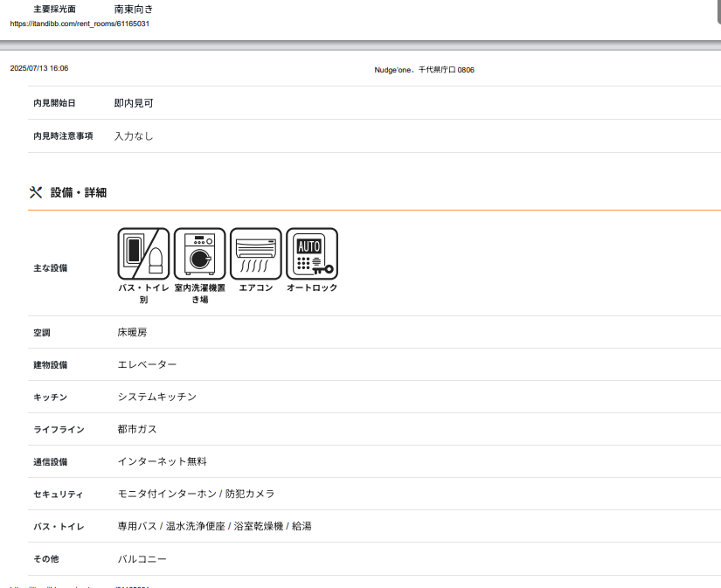This screenshot has width=721, height=588.
Task: Select the 即内見可 viewing start value
Action: click(x=133, y=103)
